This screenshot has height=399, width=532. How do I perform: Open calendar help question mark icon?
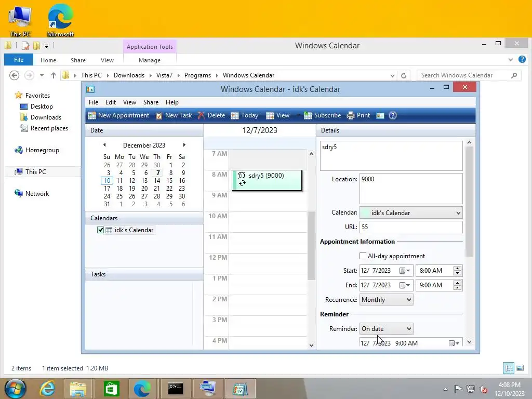click(393, 115)
